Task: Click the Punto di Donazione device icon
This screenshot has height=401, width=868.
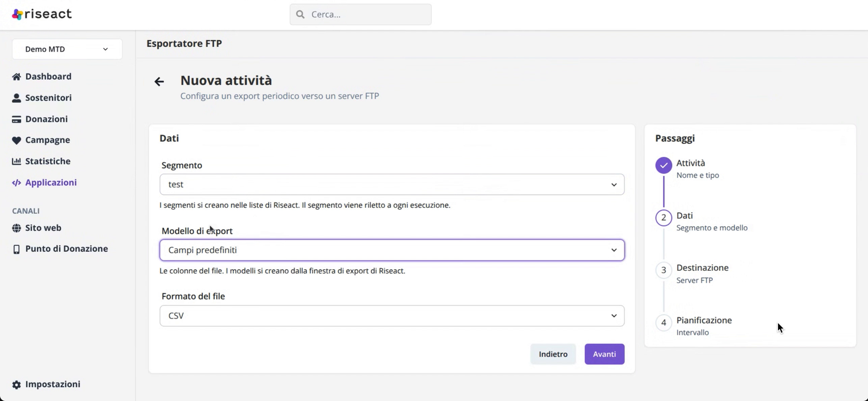Action: pyautogui.click(x=16, y=249)
